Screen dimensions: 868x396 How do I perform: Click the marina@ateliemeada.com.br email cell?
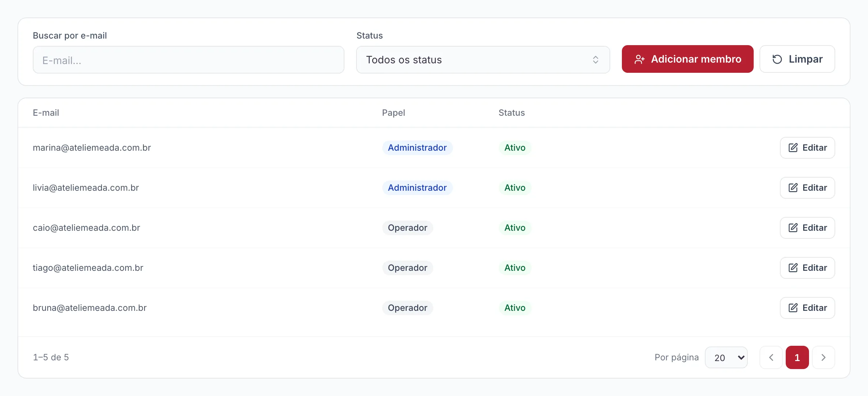(92, 148)
